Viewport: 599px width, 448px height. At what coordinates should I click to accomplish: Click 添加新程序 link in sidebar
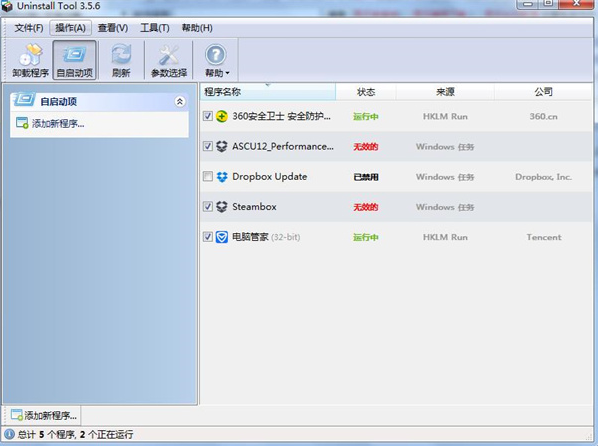(x=58, y=124)
